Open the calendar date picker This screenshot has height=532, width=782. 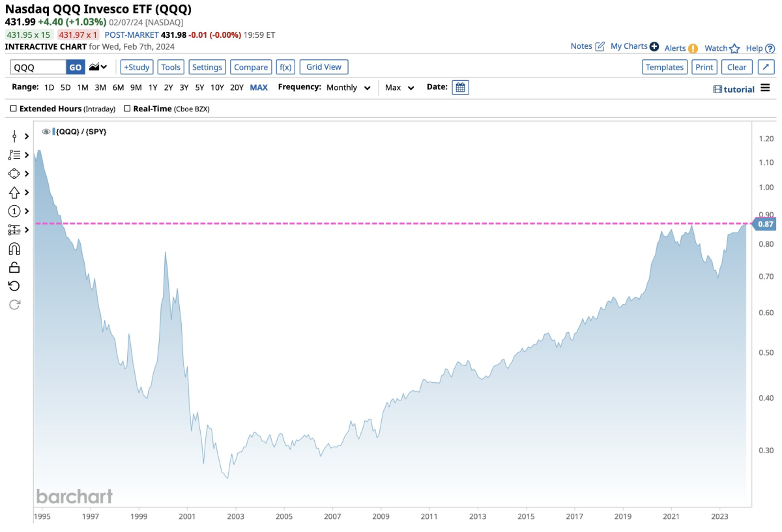460,87
